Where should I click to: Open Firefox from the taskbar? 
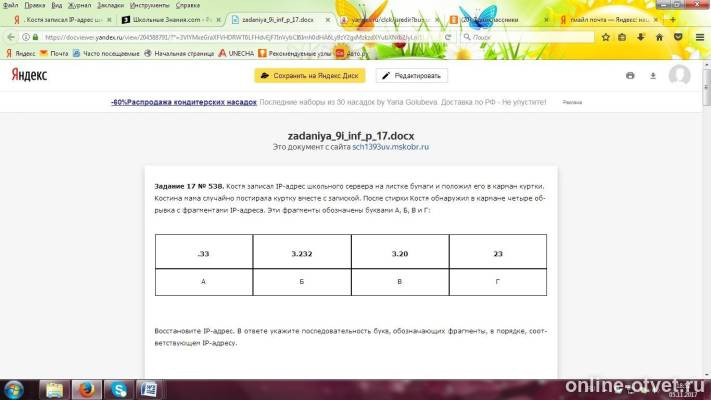coord(86,390)
